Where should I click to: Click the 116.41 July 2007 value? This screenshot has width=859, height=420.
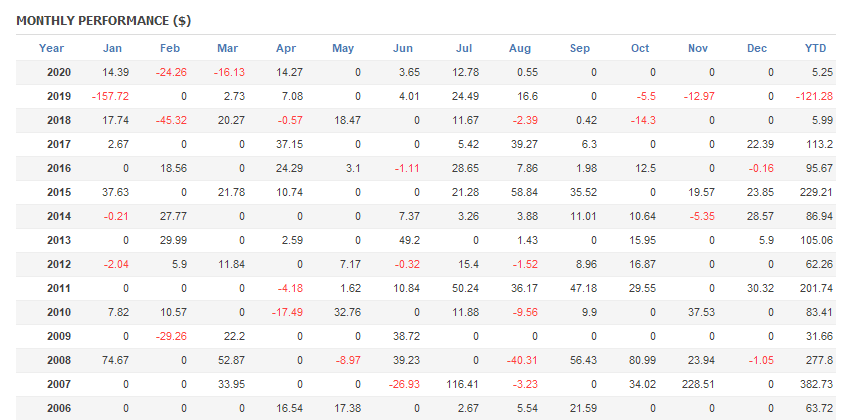tap(462, 385)
